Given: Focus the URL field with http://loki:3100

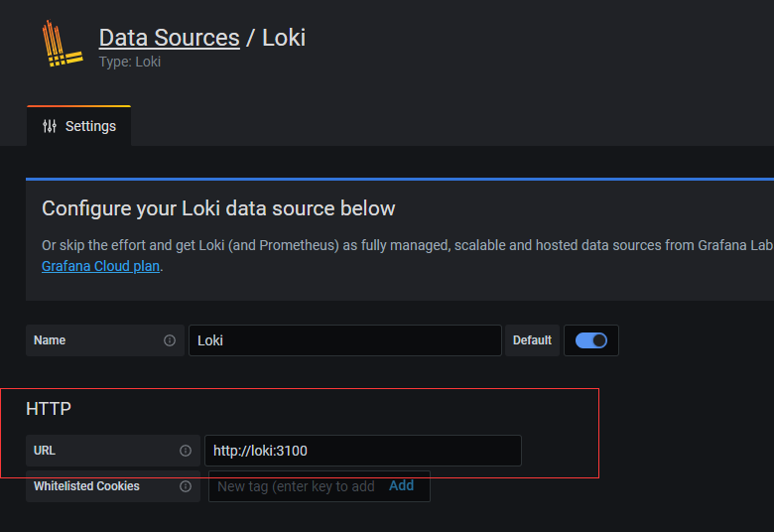Looking at the screenshot, I should [x=363, y=451].
